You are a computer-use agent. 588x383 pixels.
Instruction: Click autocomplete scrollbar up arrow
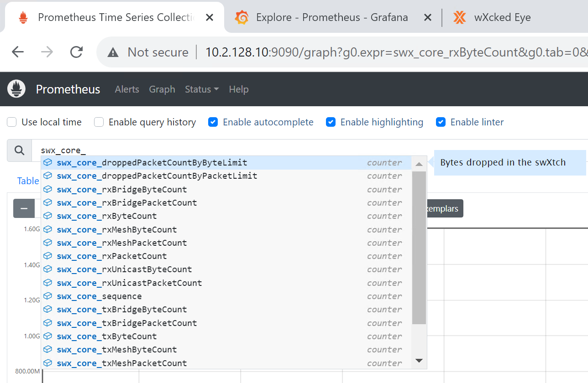(419, 163)
